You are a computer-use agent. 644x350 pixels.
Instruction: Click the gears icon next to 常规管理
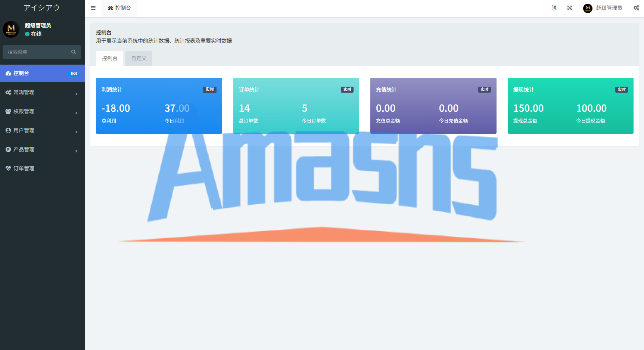click(x=8, y=92)
